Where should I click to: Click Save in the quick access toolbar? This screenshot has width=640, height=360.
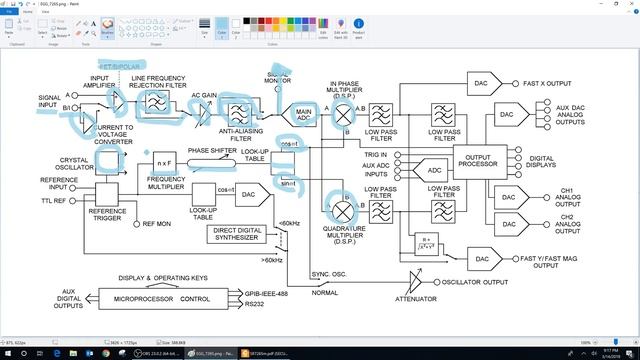click(x=13, y=4)
